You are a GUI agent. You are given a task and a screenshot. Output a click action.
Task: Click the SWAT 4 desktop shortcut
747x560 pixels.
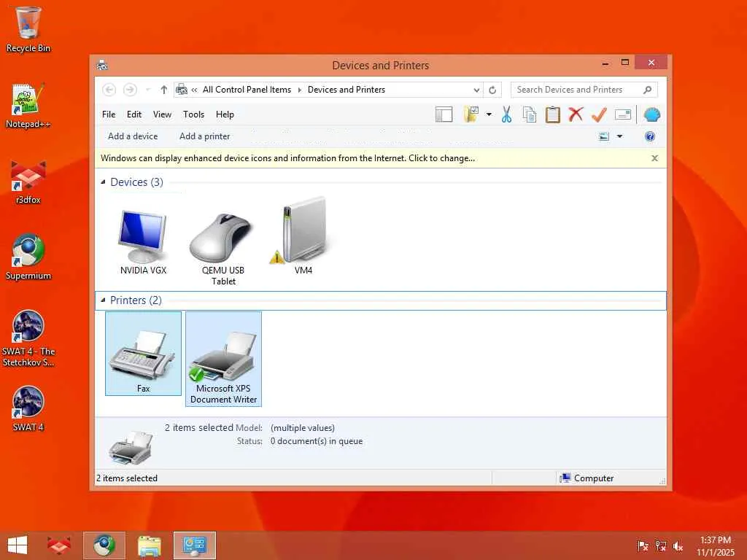(x=28, y=408)
